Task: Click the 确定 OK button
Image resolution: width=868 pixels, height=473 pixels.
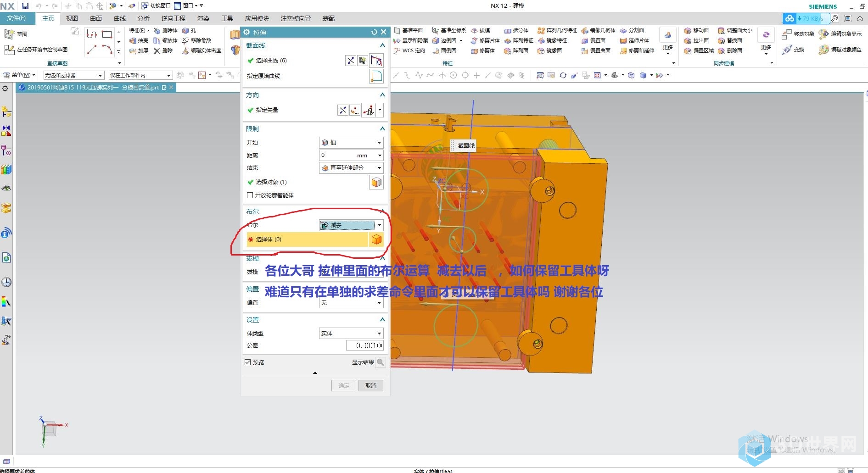Action: click(x=344, y=386)
